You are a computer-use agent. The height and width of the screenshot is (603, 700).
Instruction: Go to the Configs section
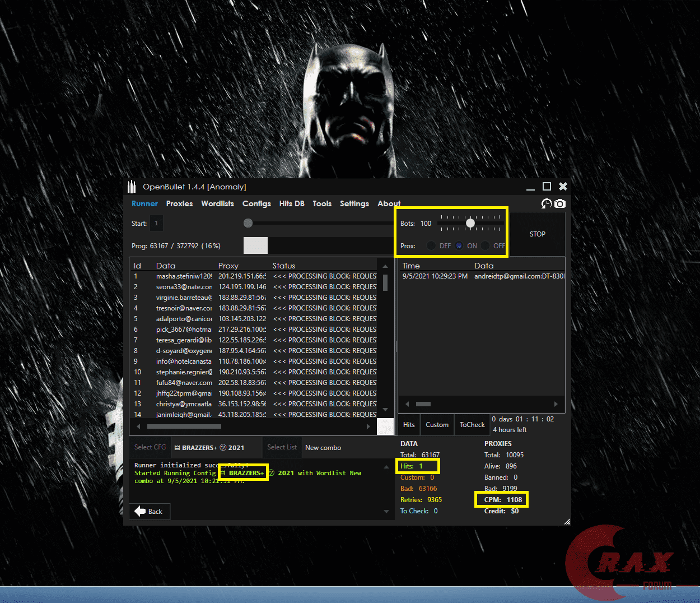[x=256, y=203]
